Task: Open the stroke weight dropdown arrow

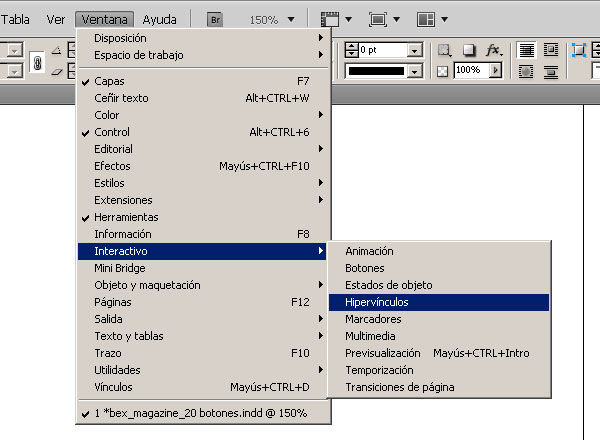Action: 414,50
